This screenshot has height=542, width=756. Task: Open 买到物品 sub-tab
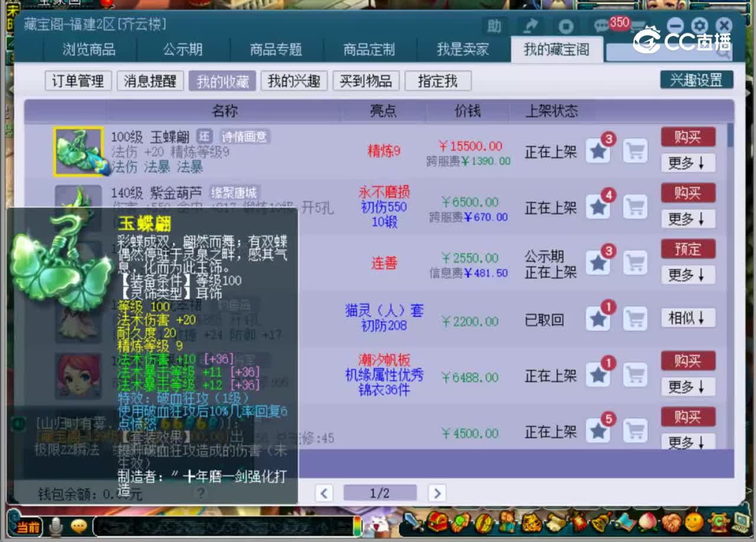(x=366, y=81)
